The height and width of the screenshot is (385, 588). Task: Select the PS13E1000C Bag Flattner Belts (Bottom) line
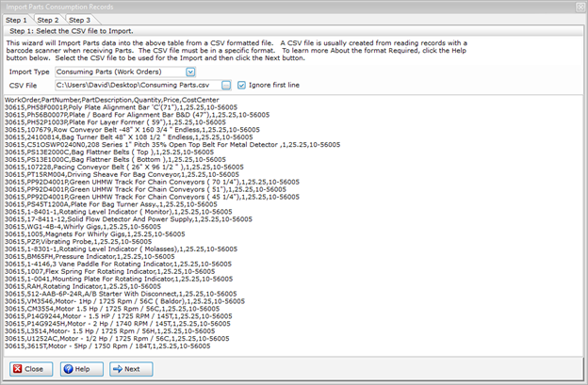[x=115, y=160]
